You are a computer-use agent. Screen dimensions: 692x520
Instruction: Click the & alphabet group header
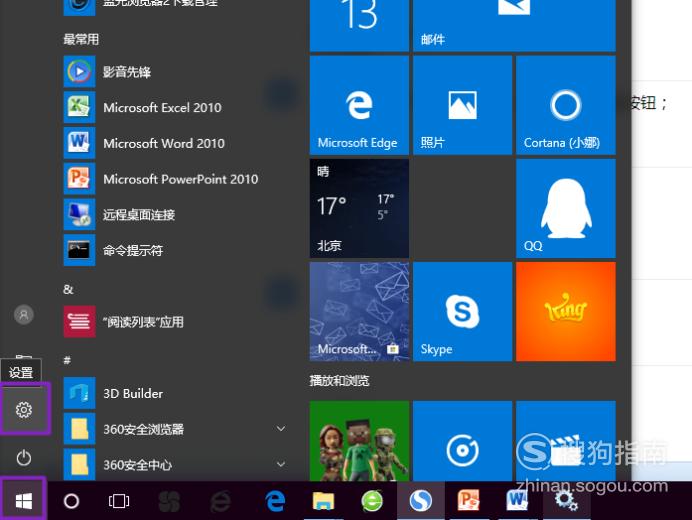coord(68,290)
